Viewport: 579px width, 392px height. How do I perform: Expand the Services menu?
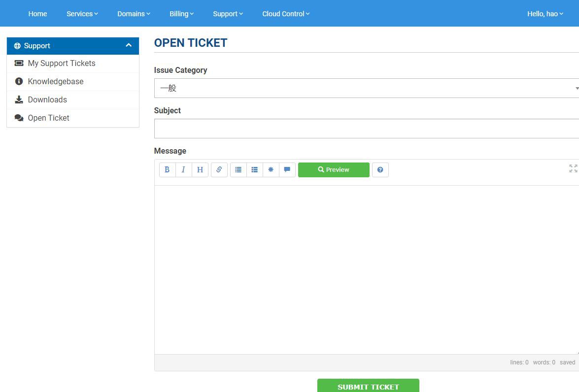(82, 14)
